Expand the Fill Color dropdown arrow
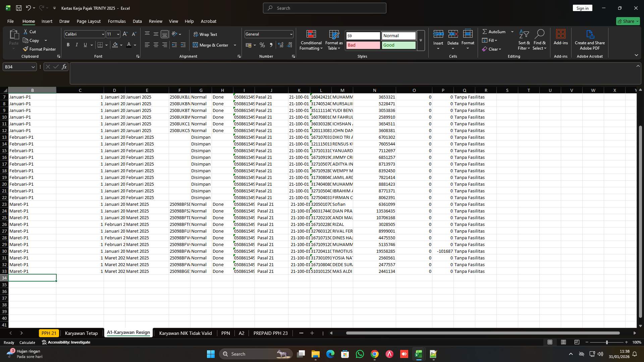The width and height of the screenshot is (644, 362). 121,45
